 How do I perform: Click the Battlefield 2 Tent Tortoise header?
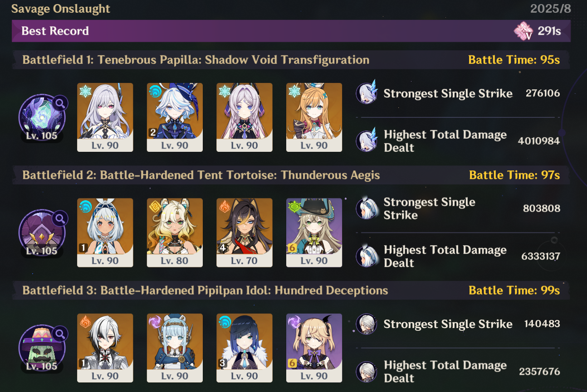[x=201, y=175]
